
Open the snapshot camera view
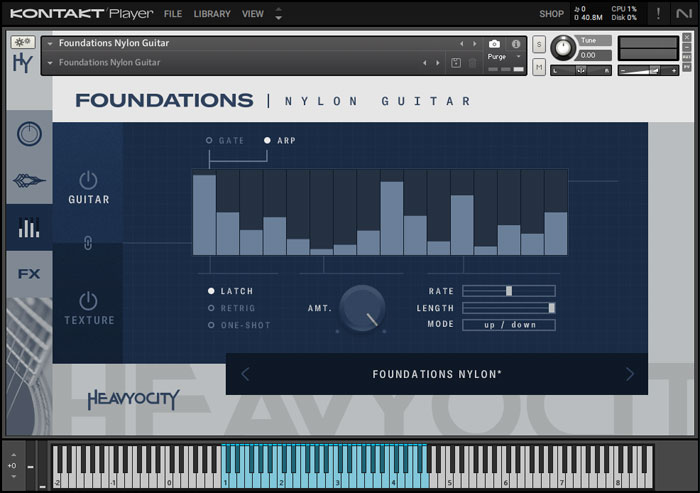[x=494, y=44]
